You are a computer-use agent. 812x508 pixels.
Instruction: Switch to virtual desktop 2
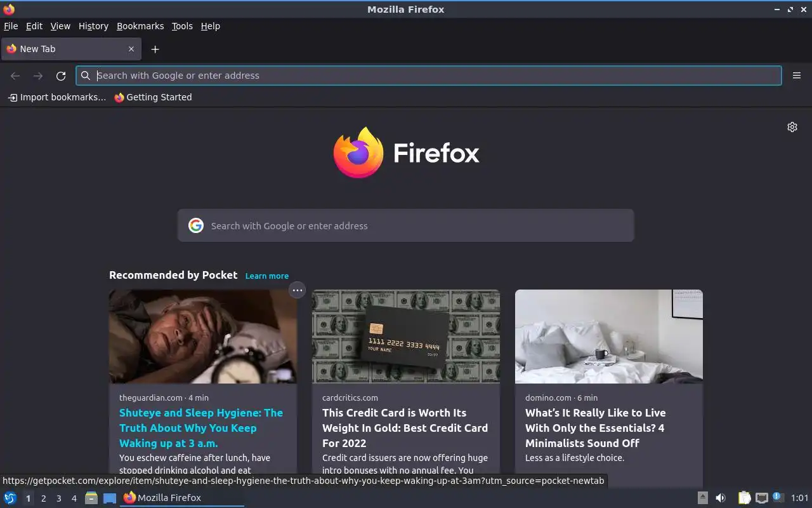tap(43, 498)
